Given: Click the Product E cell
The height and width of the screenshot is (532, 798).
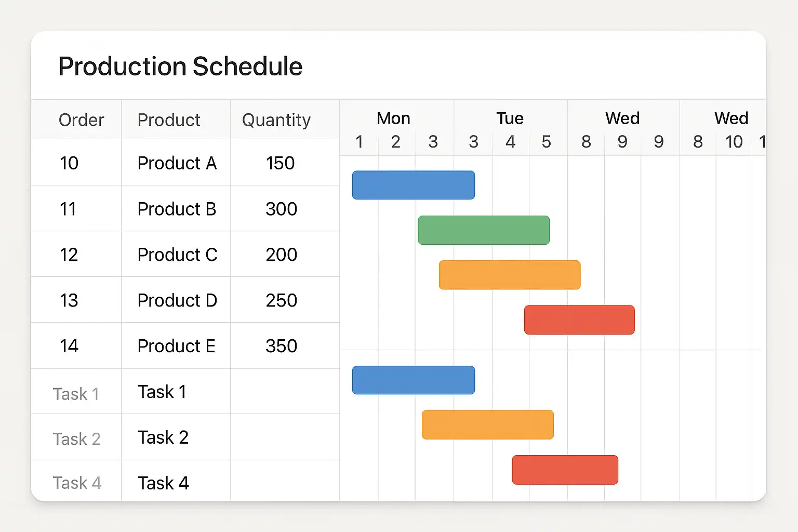Looking at the screenshot, I should 176,346.
